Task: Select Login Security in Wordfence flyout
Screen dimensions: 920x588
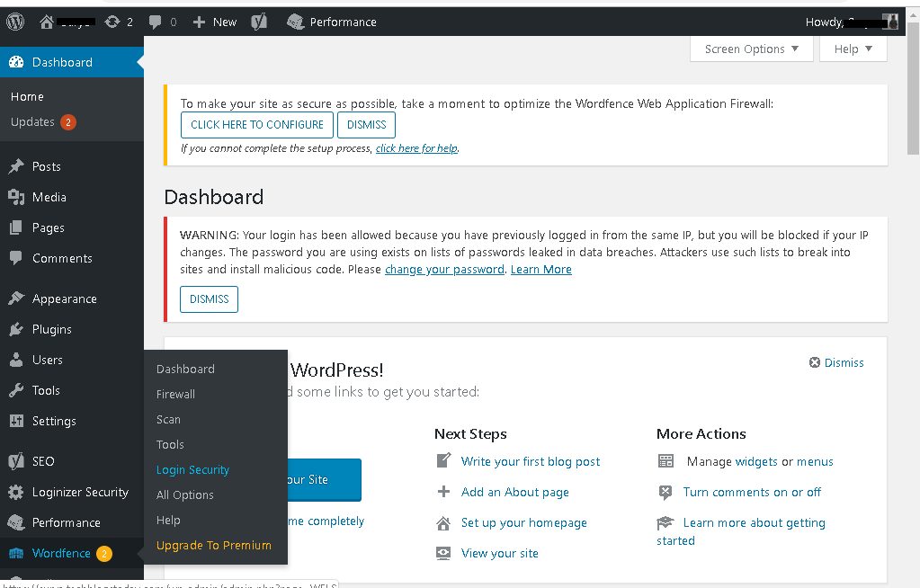Action: tap(192, 470)
